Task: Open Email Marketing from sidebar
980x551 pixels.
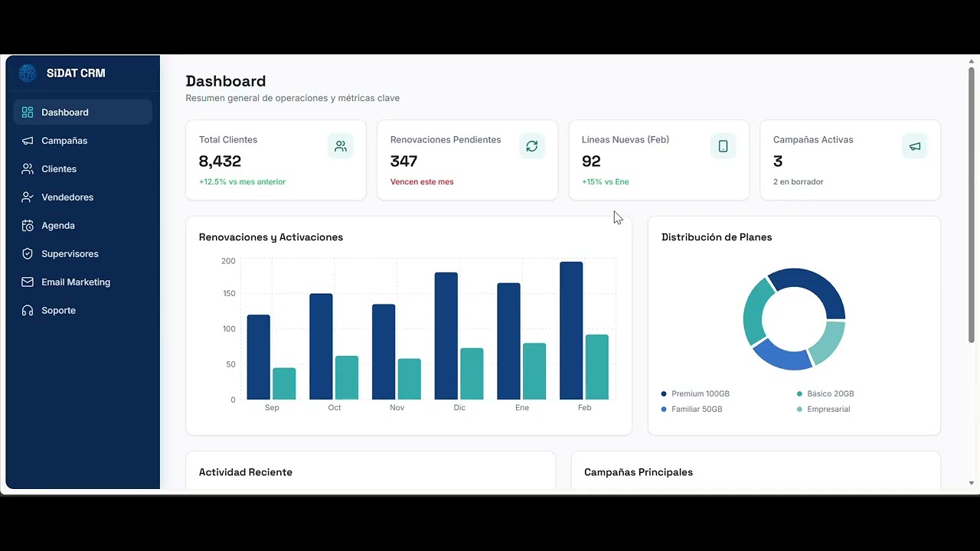Action: 83,282
